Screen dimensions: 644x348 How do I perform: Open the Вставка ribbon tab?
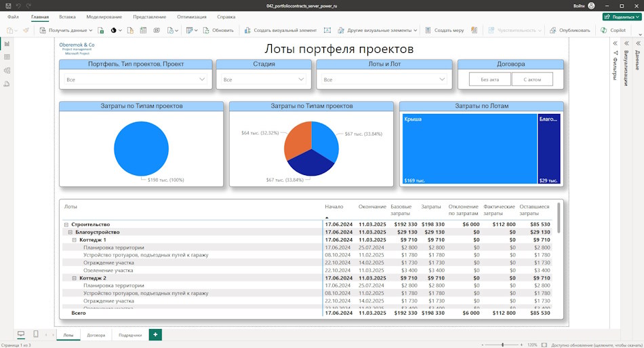pyautogui.click(x=67, y=17)
